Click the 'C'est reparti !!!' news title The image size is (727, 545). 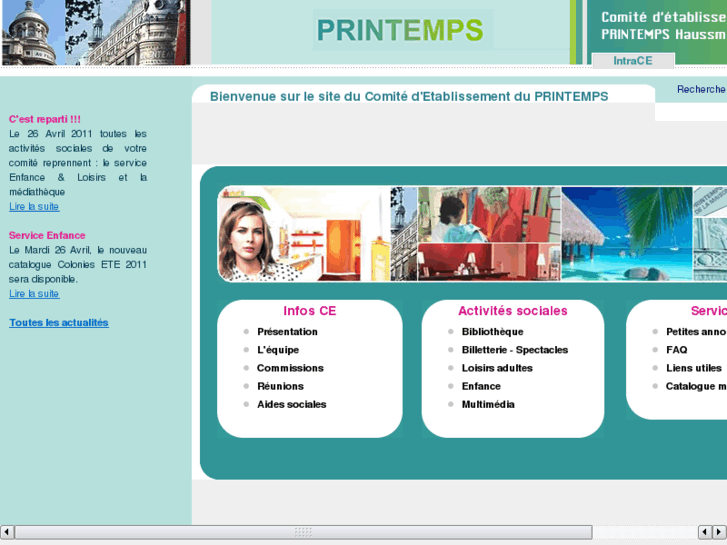[x=45, y=119]
